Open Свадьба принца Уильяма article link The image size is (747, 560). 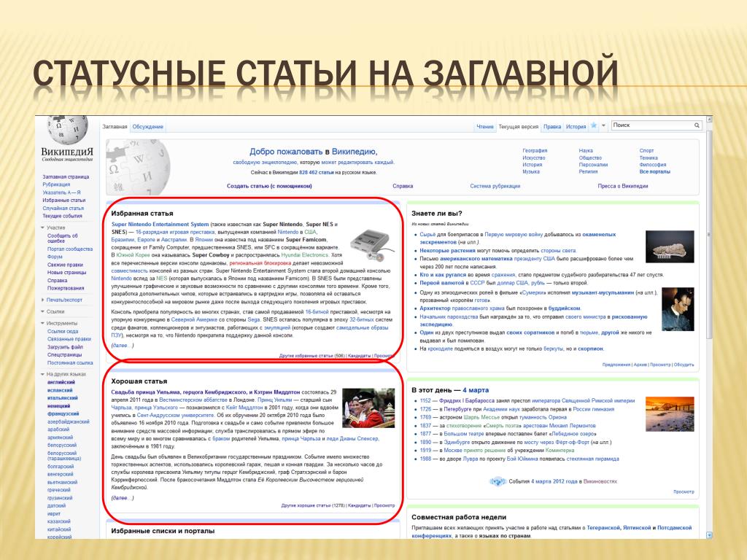(205, 392)
